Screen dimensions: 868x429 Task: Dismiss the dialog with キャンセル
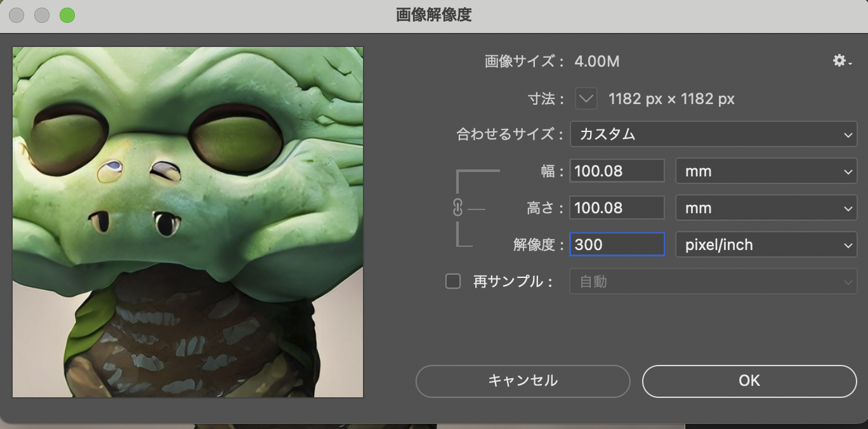[x=522, y=381]
